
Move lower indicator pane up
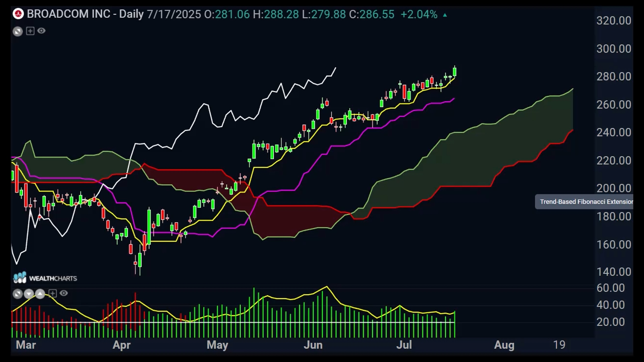click(x=40, y=294)
